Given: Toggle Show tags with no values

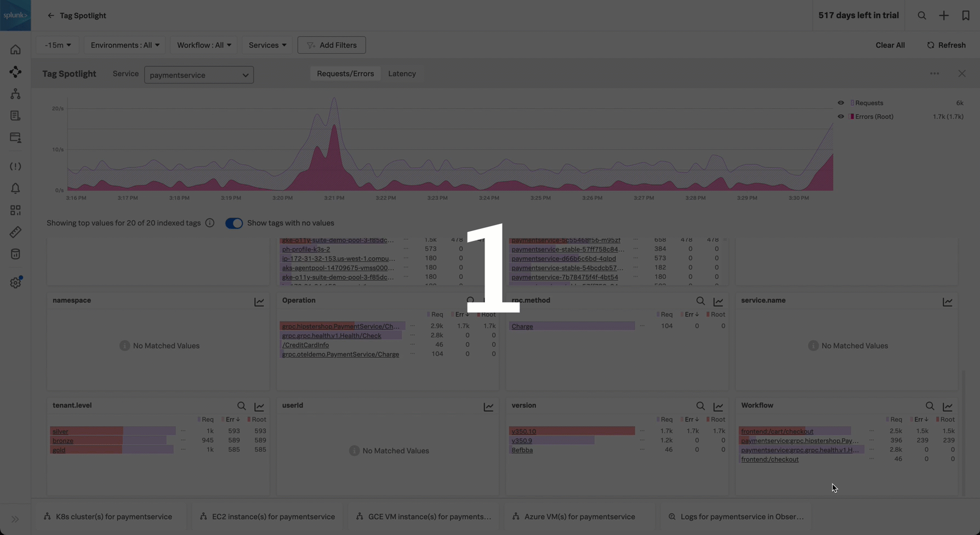Looking at the screenshot, I should click(234, 223).
